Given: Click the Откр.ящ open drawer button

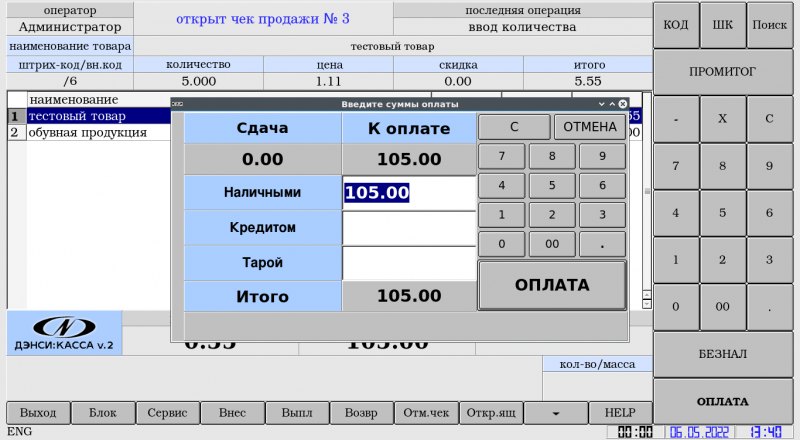Looking at the screenshot, I should [x=491, y=413].
